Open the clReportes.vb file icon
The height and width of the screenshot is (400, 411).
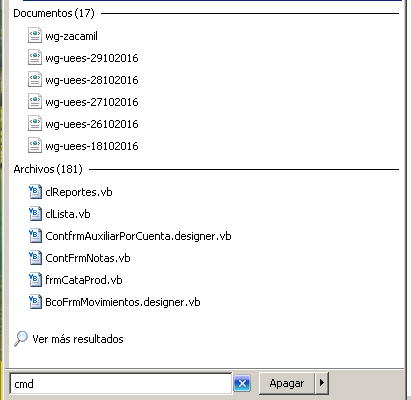coord(35,192)
